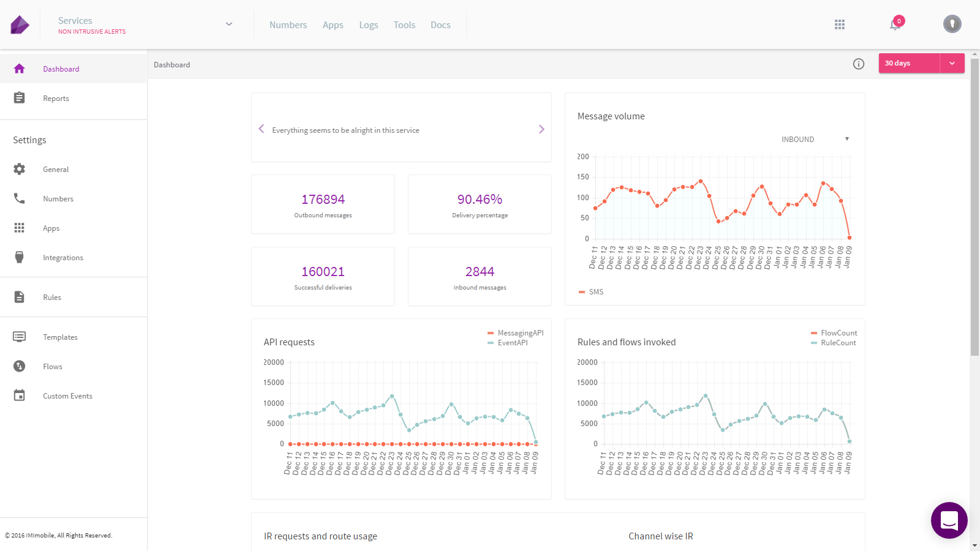This screenshot has height=551, width=980.
Task: Click the 90.46% Delivery percentage card
Action: coord(480,204)
